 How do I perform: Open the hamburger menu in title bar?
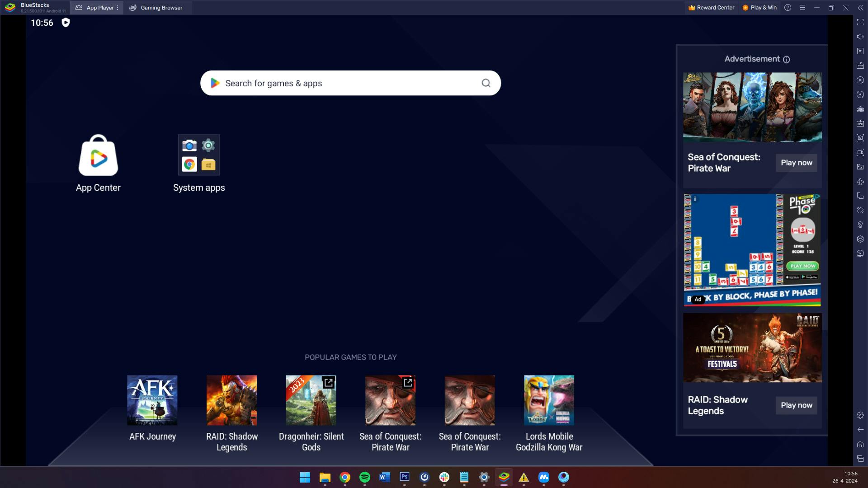click(x=802, y=8)
